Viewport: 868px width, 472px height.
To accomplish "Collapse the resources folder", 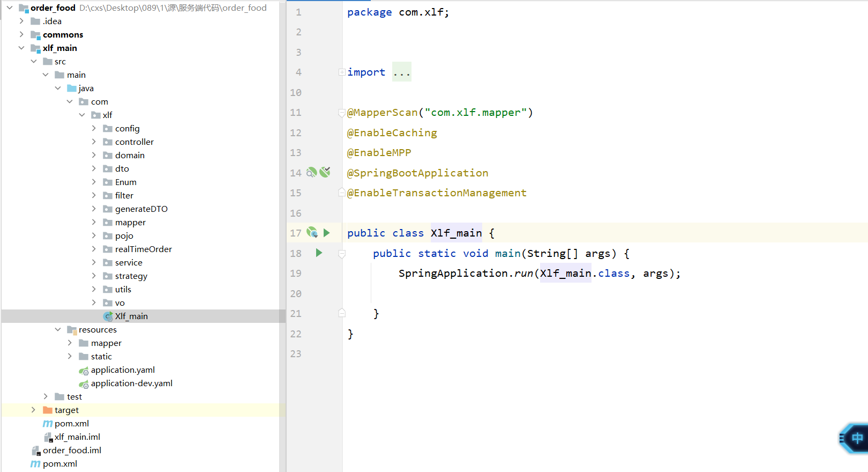I will 58,329.
